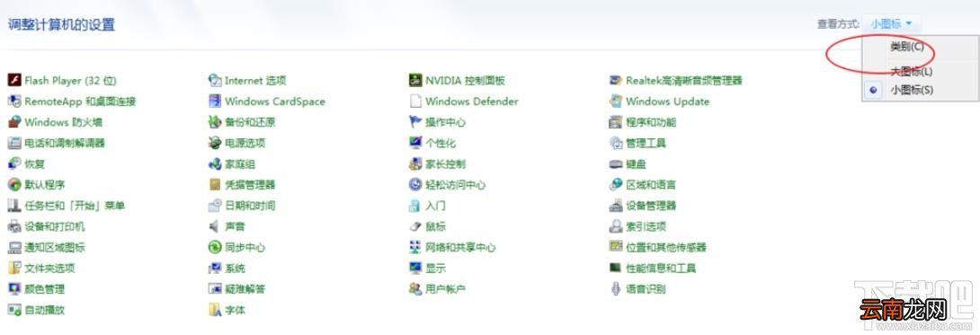This screenshot has height=335, width=980.
Task: Click the 鼠标 icon
Action: pos(415,226)
